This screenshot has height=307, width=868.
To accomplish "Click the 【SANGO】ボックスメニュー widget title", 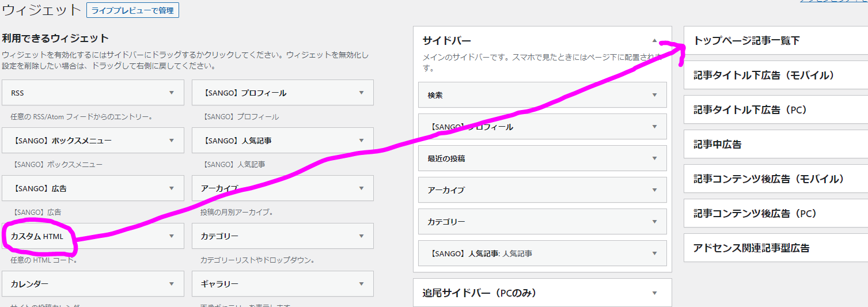I will (x=61, y=141).
